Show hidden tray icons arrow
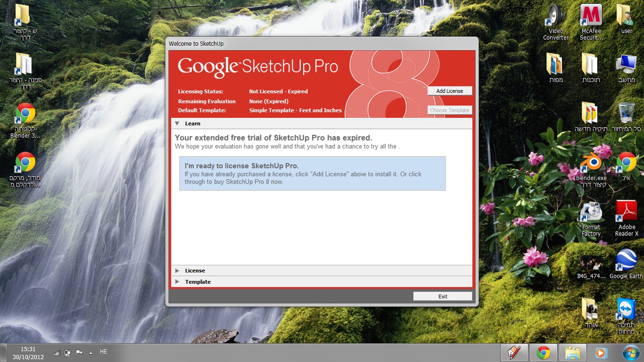This screenshot has height=362, width=644. pyautogui.click(x=91, y=353)
